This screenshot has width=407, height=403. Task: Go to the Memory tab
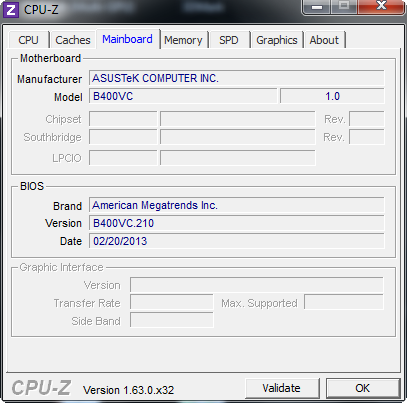click(183, 40)
